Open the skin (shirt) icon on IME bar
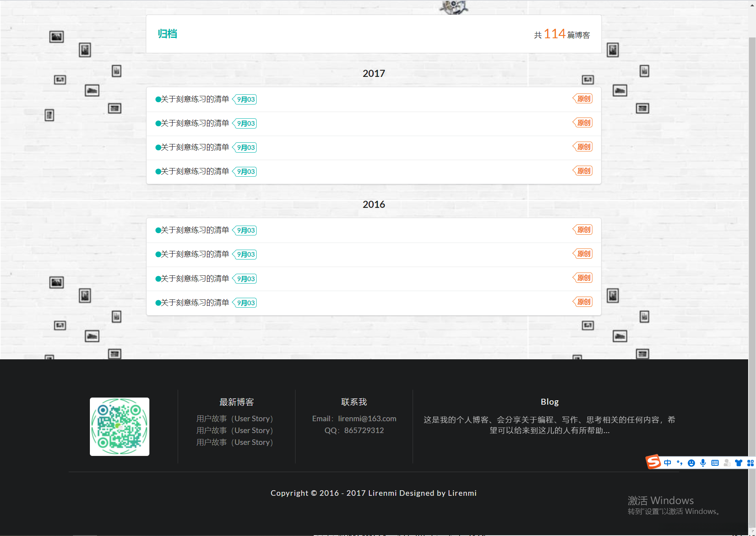The width and height of the screenshot is (756, 536). [739, 463]
